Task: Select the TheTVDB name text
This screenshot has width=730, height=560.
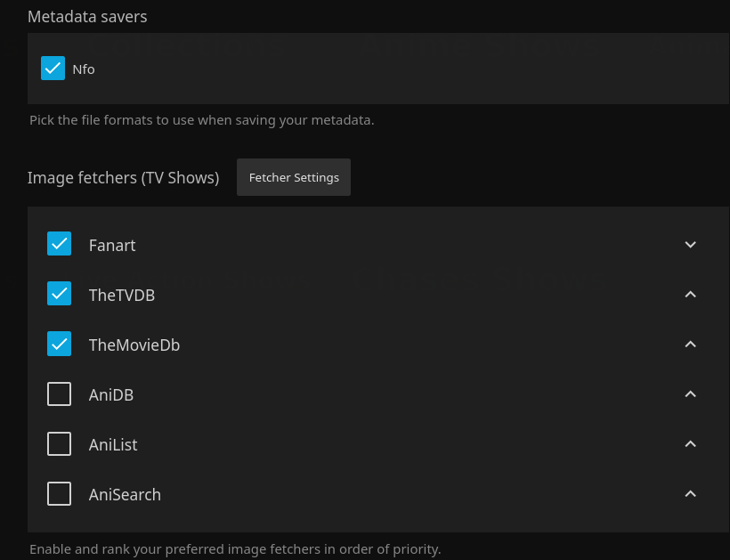Action: pos(122,296)
